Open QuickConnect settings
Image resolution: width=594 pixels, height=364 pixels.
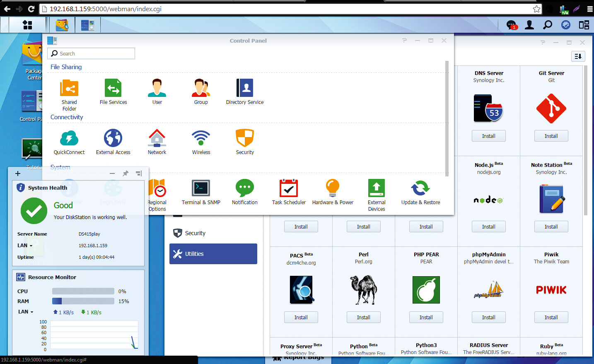(69, 138)
